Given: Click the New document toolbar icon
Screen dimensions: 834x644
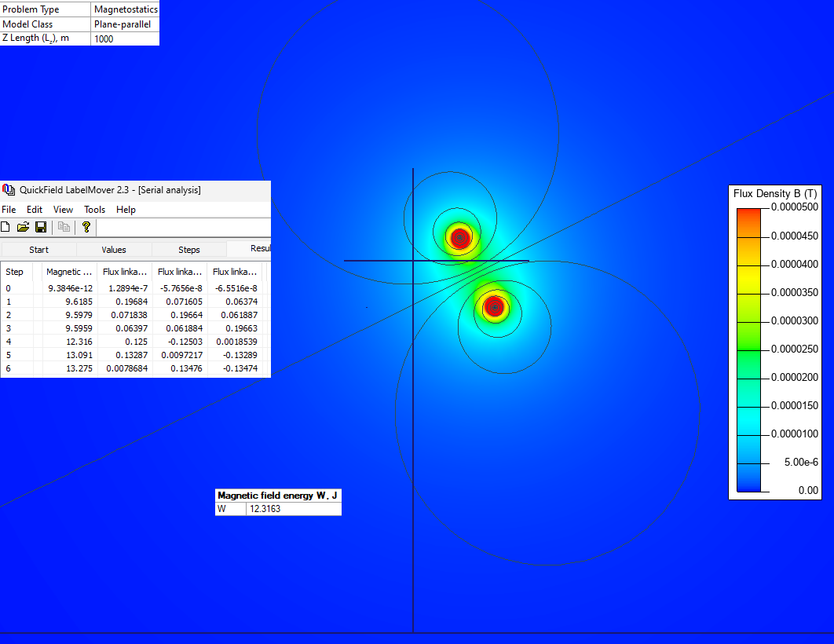Looking at the screenshot, I should (x=5, y=227).
